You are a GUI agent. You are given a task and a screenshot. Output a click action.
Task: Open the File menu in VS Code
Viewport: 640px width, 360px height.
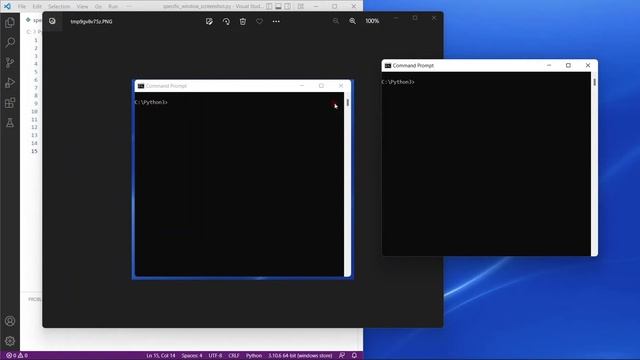point(22,7)
